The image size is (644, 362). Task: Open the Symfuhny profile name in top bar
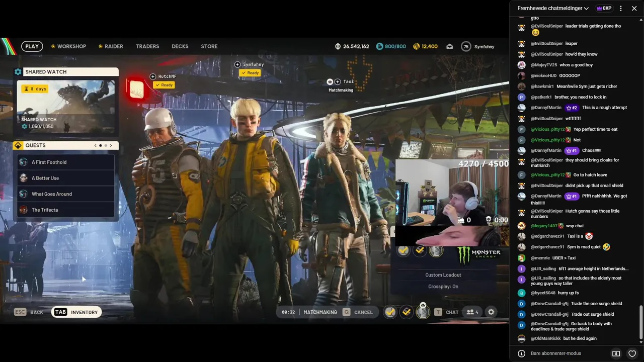click(x=484, y=47)
